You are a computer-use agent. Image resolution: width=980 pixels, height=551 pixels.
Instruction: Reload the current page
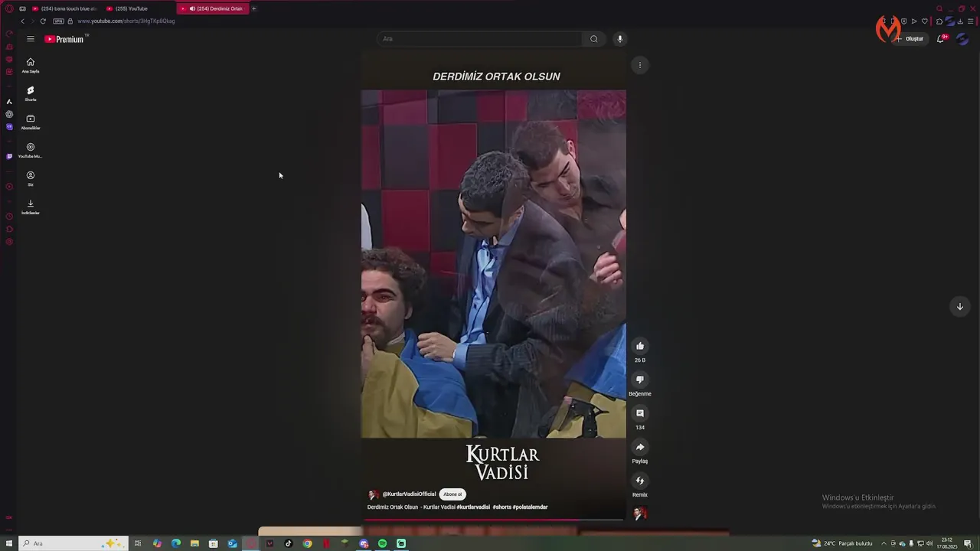click(x=43, y=21)
